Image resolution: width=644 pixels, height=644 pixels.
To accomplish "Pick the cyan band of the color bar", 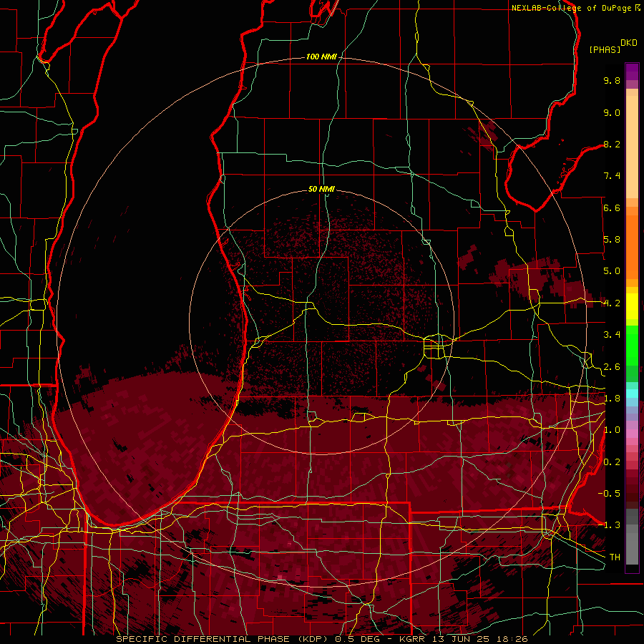I will click(632, 394).
